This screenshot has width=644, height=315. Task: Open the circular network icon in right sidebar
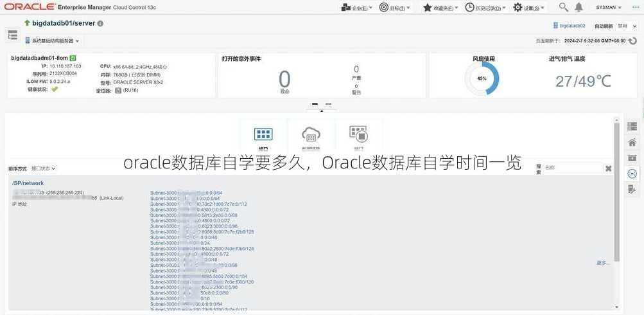click(x=632, y=174)
